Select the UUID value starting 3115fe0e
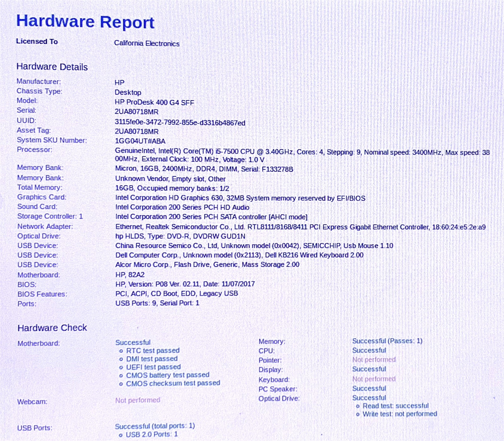The width and height of the screenshot is (504, 441). coord(180,123)
